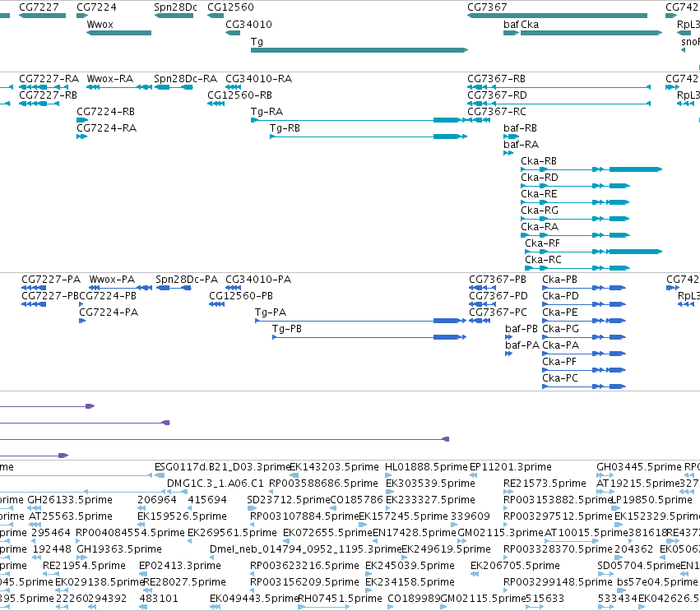This screenshot has height=611, width=700.
Task: Click transcript label CG7224-RA
Action: point(107,128)
